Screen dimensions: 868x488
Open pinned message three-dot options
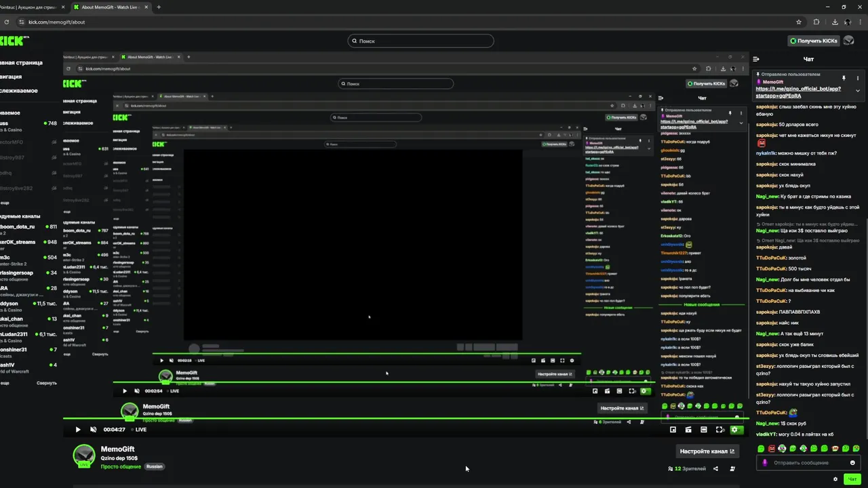(858, 78)
